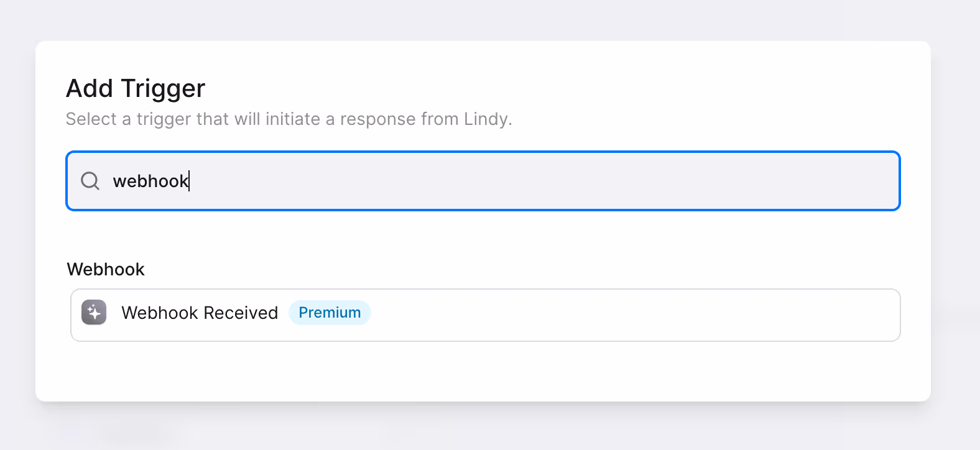Click the text cursor after "webhook"

189,181
